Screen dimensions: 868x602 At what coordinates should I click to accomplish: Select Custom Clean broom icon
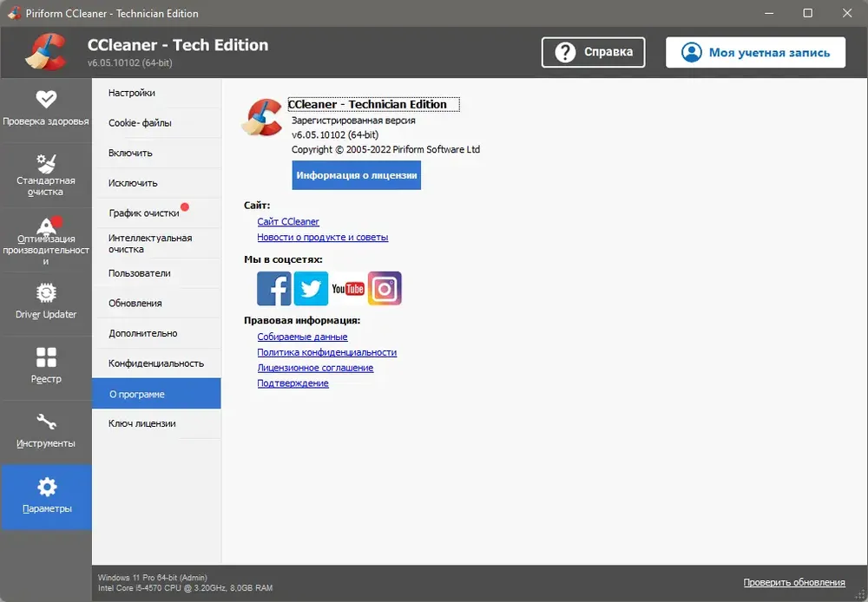point(46,163)
